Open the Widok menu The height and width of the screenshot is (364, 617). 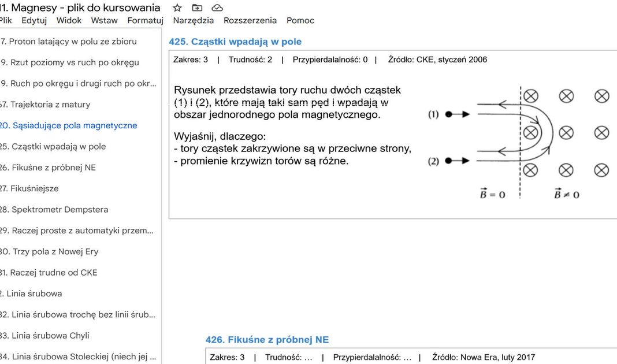(x=69, y=20)
